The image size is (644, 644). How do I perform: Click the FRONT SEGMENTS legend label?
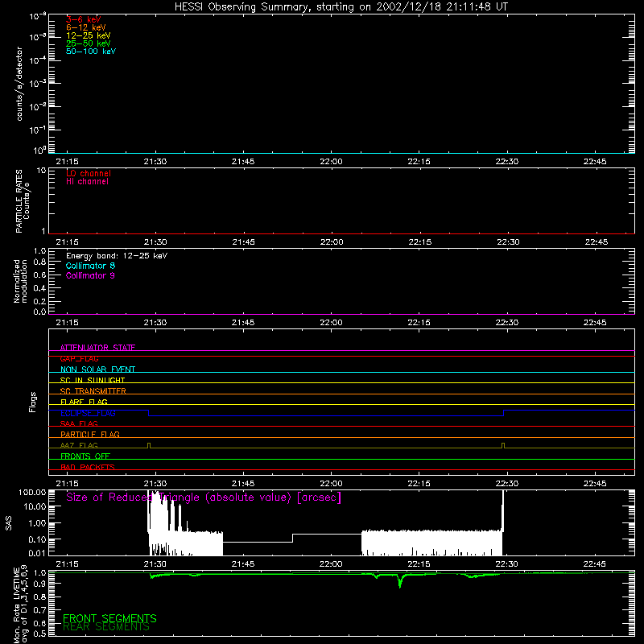tap(109, 618)
